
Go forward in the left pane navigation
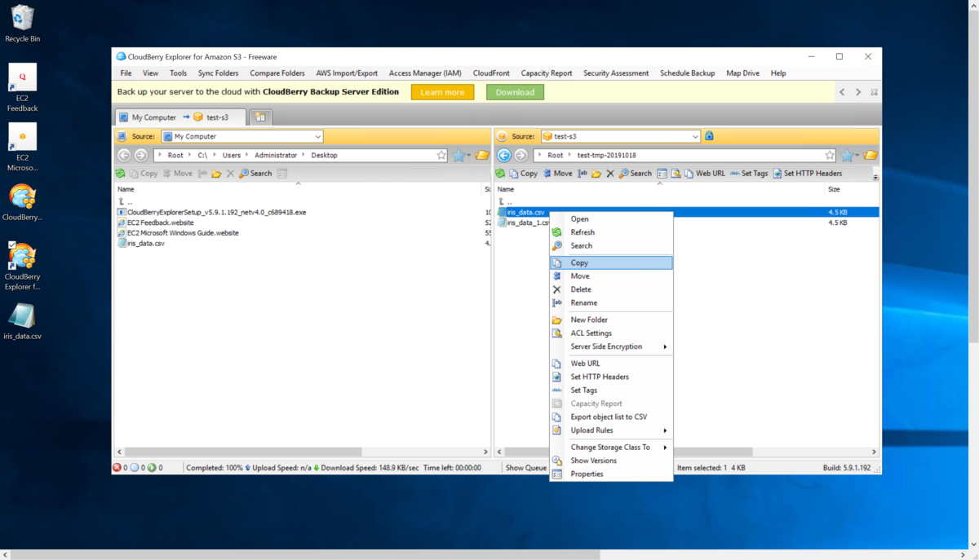(x=141, y=155)
